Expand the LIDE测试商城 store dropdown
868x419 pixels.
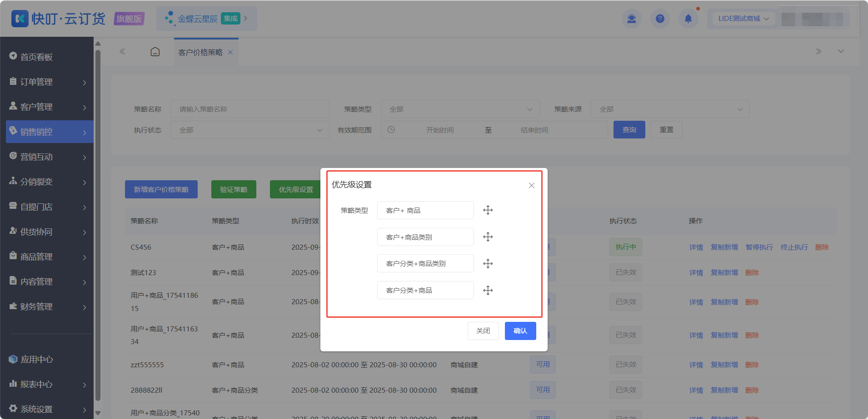pyautogui.click(x=743, y=19)
